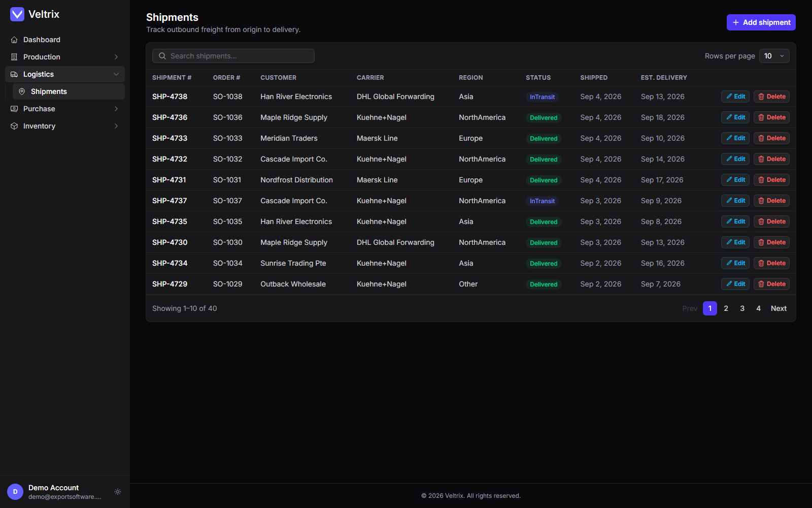Click Next page link
The width and height of the screenshot is (812, 508).
coord(779,308)
